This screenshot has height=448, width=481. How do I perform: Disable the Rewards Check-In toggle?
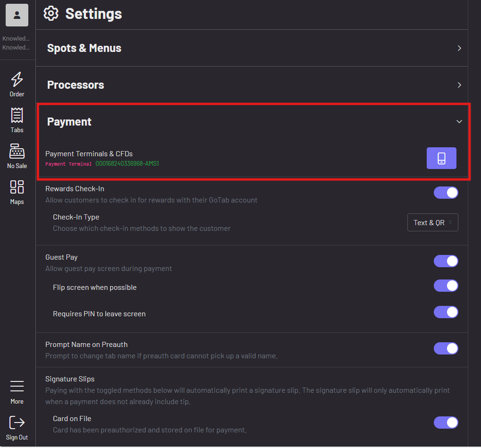click(x=446, y=193)
